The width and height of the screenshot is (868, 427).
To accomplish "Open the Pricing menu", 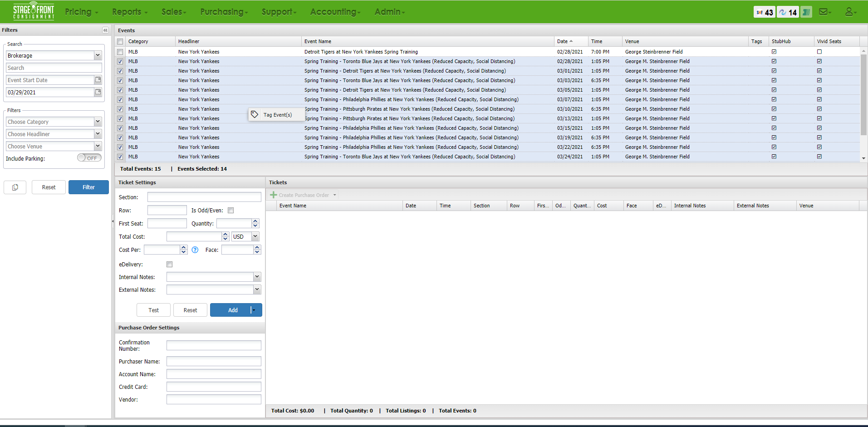I will point(81,12).
